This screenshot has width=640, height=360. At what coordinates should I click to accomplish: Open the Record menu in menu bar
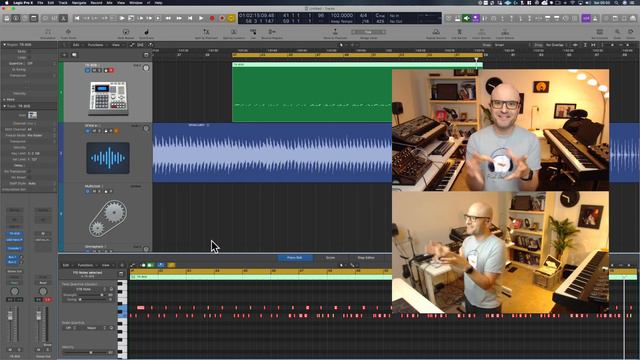point(96,2)
